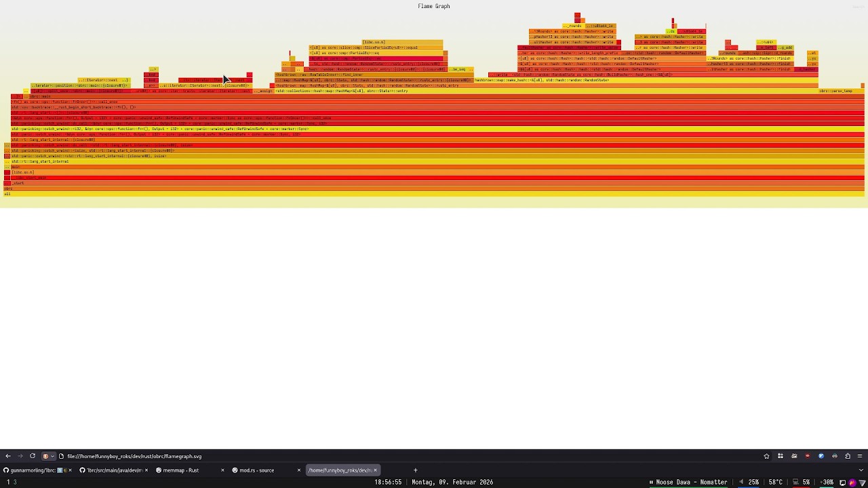
Task: Click the obrc::parse_temp frame
Action: click(x=841, y=91)
